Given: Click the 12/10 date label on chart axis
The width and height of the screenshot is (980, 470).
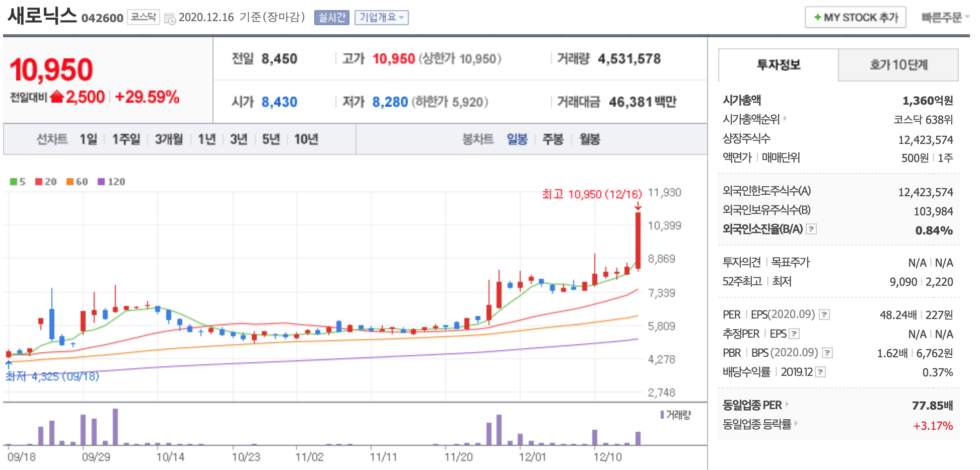Looking at the screenshot, I should (607, 457).
